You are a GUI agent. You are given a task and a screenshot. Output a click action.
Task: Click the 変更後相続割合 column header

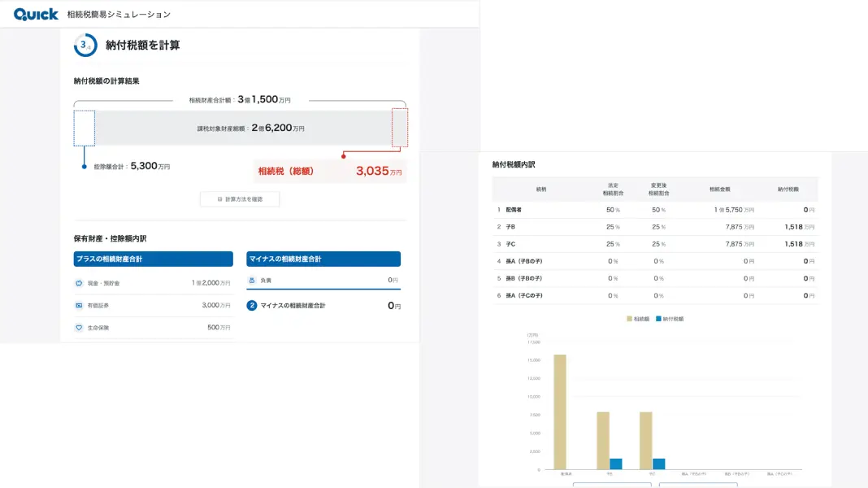click(659, 190)
